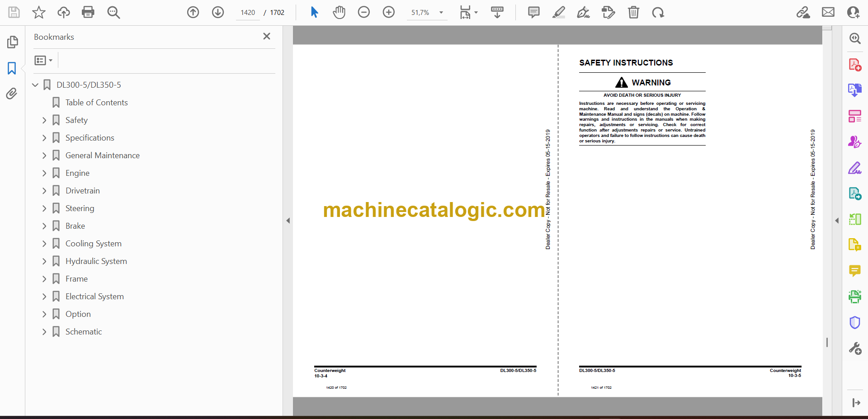Toggle the Bookmarks panel icon
The image size is (868, 419).
[x=12, y=68]
